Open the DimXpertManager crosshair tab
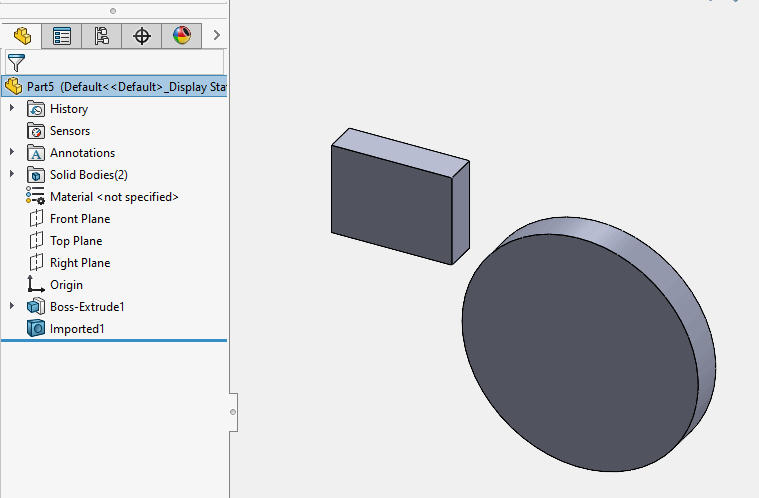 pyautogui.click(x=142, y=36)
